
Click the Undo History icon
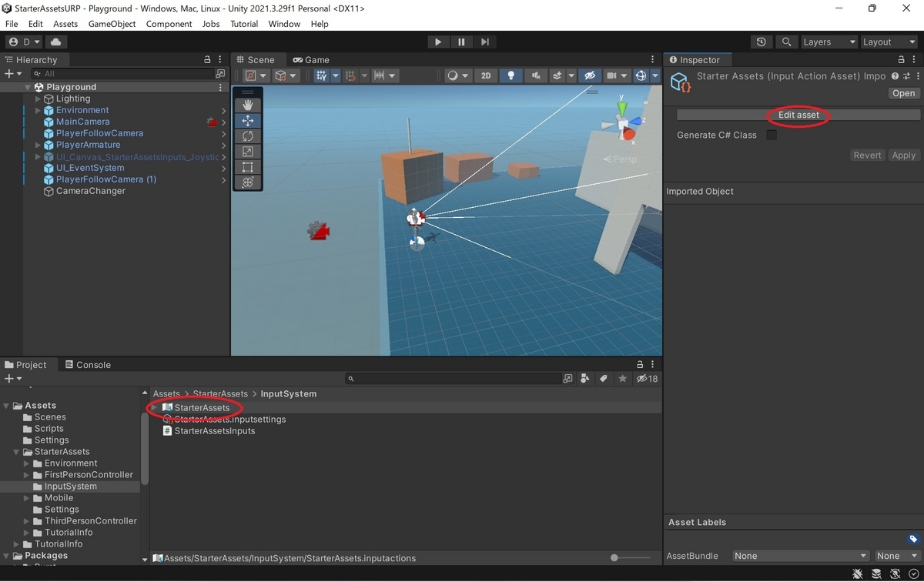coord(762,42)
